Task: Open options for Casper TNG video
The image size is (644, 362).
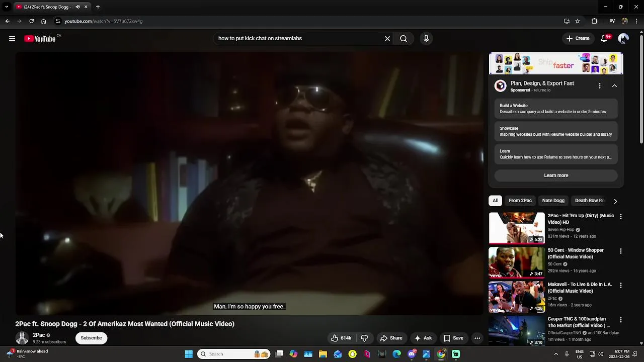Action: (621, 320)
